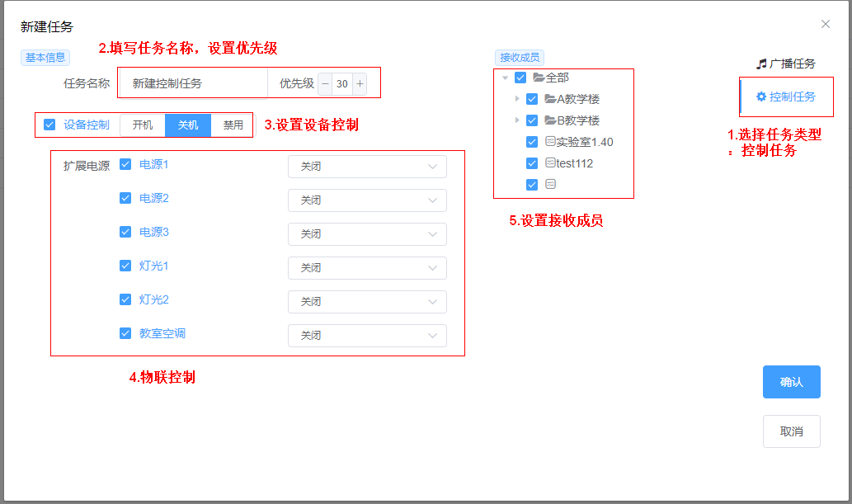Uncheck the 设备控制 checkbox
Image resolution: width=852 pixels, height=504 pixels.
pos(49,125)
